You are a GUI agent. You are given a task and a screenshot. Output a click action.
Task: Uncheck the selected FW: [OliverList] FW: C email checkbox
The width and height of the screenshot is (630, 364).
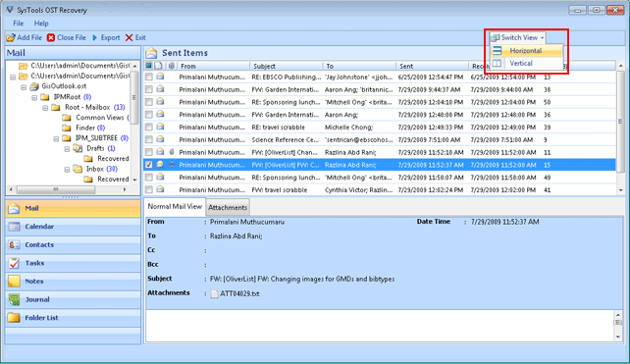[x=149, y=165]
